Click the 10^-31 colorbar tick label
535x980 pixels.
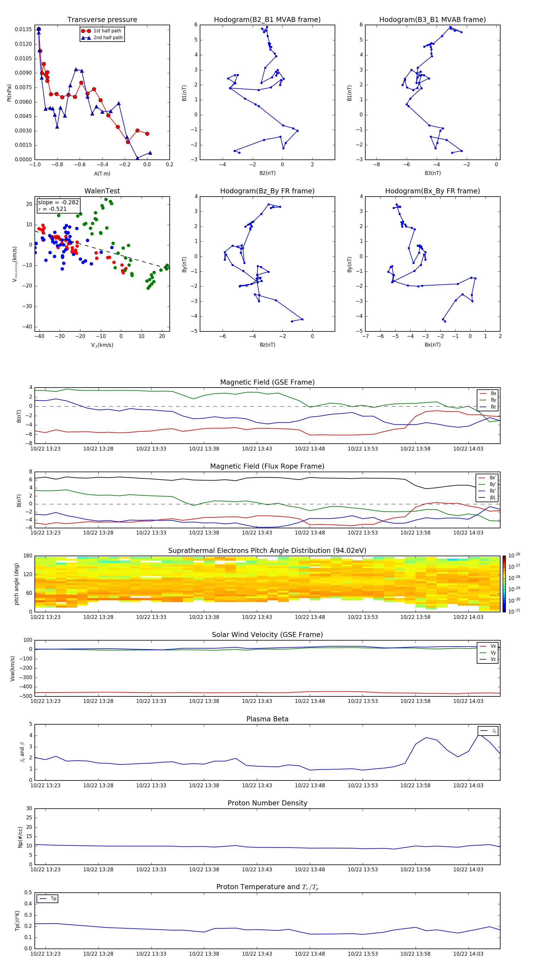coord(514,611)
